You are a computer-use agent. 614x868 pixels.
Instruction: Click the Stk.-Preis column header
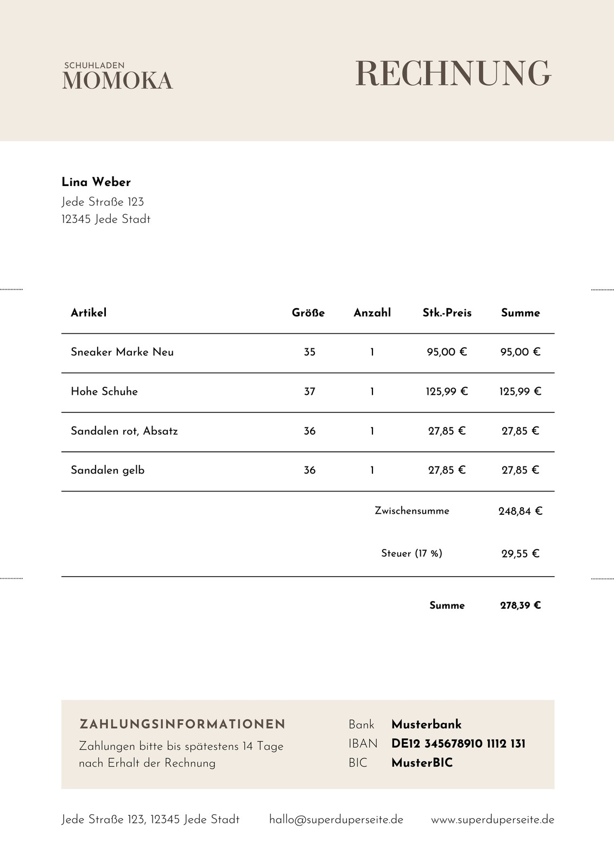click(x=447, y=312)
